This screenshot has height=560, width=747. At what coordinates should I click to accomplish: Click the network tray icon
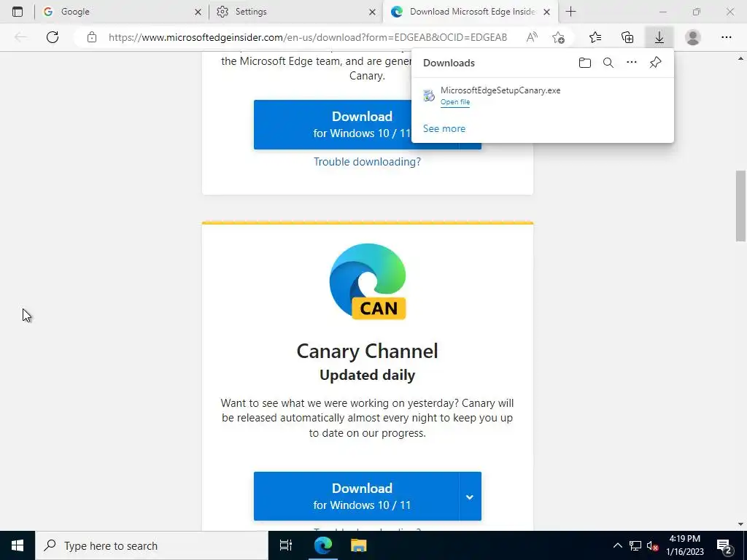click(x=635, y=545)
